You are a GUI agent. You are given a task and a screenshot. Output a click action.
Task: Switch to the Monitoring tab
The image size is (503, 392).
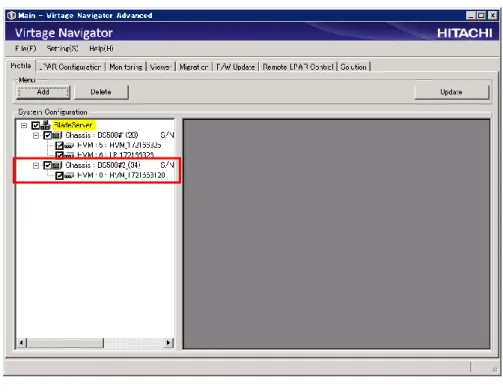(x=126, y=67)
